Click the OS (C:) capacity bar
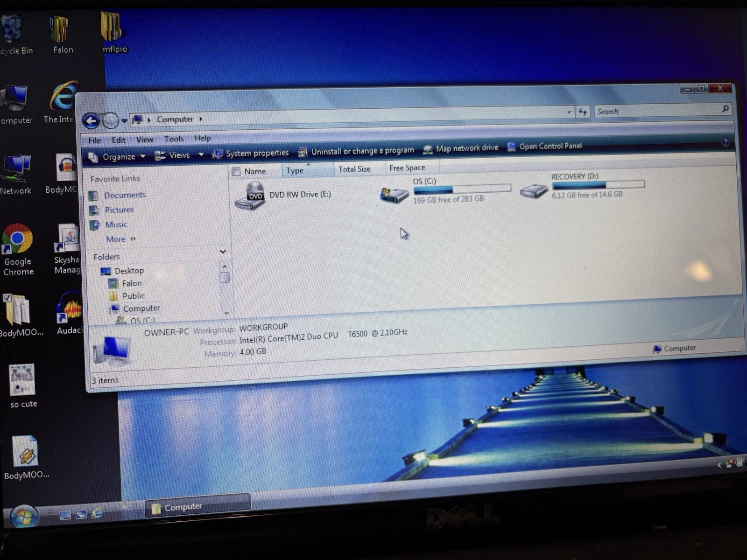The width and height of the screenshot is (747, 560). (x=462, y=189)
